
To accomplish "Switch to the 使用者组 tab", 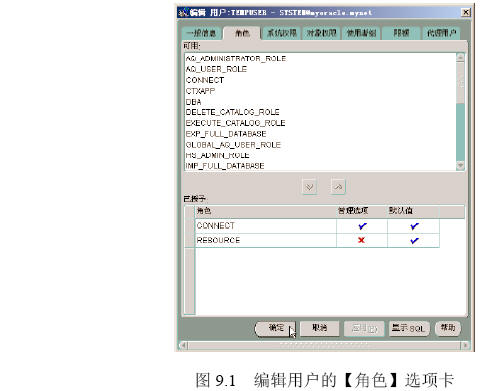I will pos(361,33).
